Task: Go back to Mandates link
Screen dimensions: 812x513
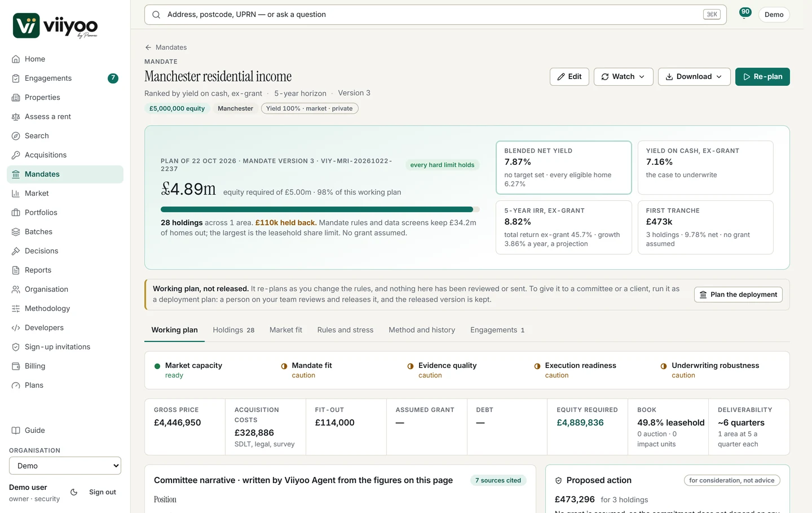Action: (166, 47)
